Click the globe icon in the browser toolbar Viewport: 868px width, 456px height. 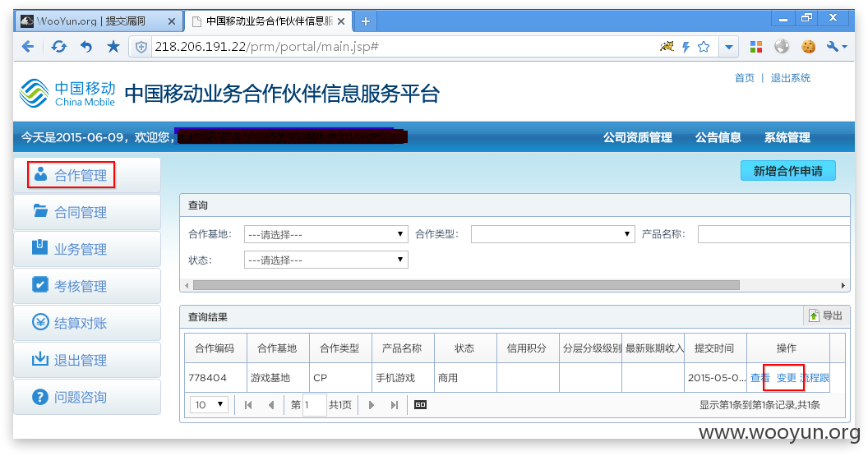coord(782,47)
